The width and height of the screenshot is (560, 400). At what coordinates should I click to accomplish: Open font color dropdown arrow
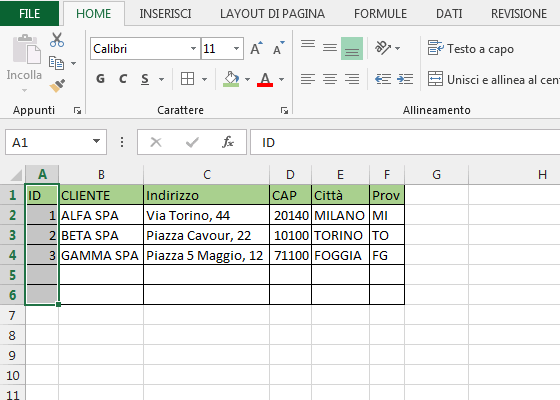point(281,79)
